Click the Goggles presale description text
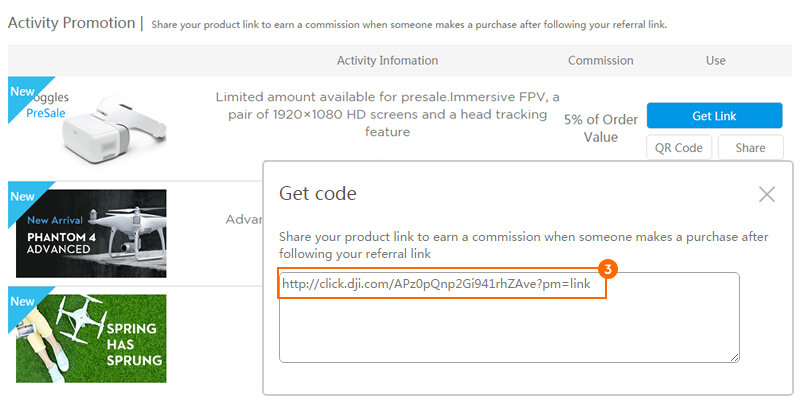The image size is (800, 400). pyautogui.click(x=387, y=114)
